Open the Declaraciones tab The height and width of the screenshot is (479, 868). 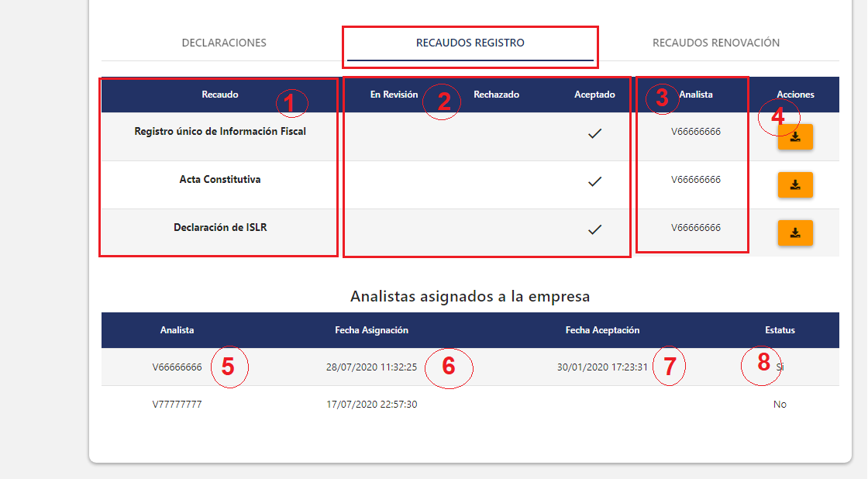point(224,43)
